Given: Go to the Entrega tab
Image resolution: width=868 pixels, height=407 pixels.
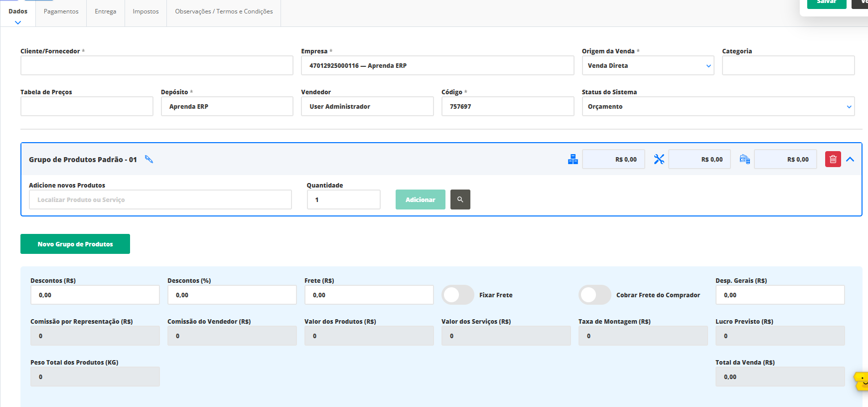Looking at the screenshot, I should point(105,11).
